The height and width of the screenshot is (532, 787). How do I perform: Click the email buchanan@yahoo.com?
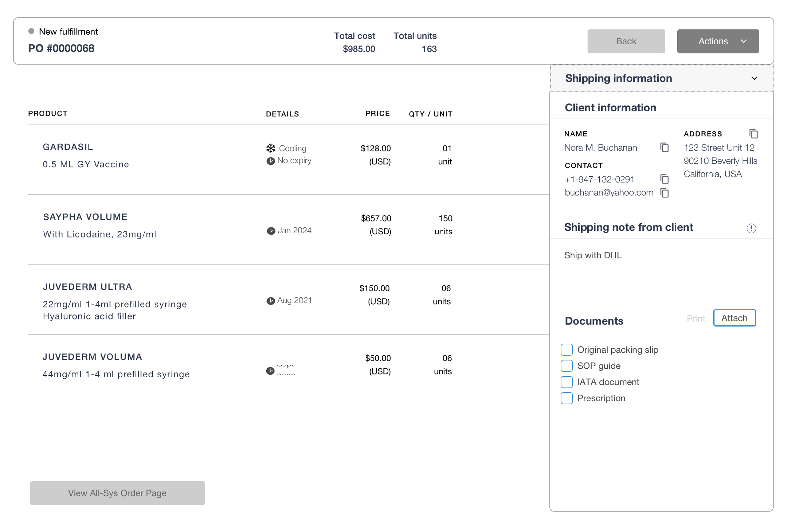click(x=609, y=193)
